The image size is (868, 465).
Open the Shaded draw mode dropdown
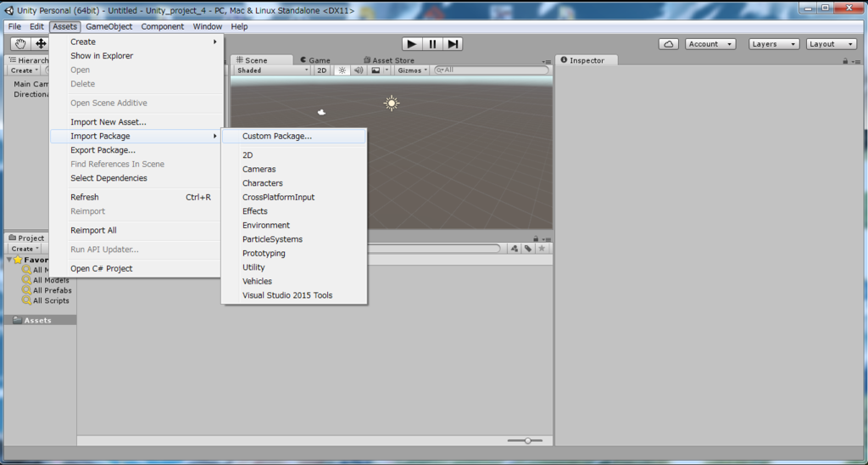(x=272, y=70)
